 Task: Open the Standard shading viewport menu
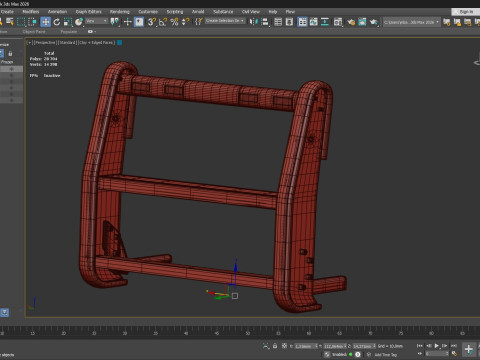pos(67,43)
